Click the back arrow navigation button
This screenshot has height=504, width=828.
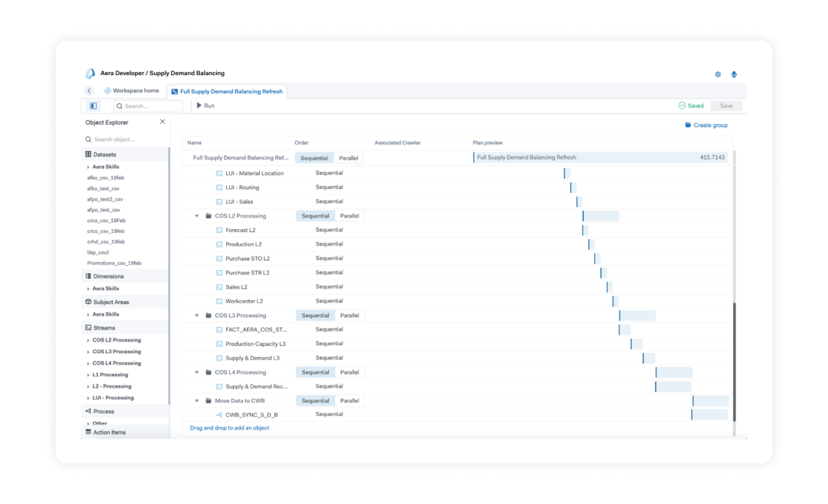(x=89, y=91)
